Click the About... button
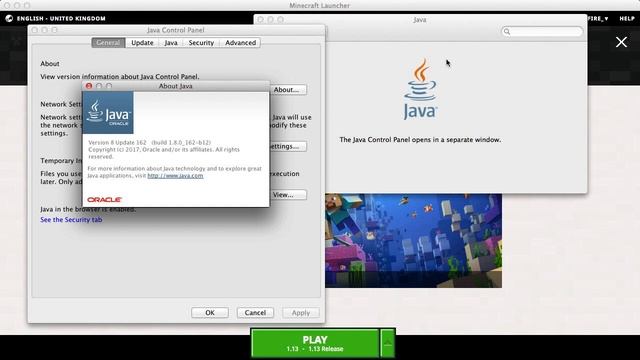Screen dimensions: 640x360 pyautogui.click(x=288, y=89)
